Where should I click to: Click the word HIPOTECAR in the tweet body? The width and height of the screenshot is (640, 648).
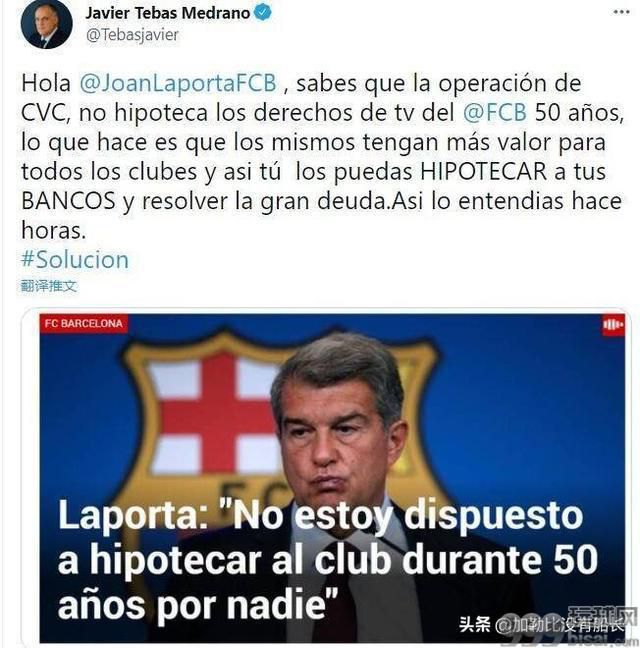coord(483,172)
